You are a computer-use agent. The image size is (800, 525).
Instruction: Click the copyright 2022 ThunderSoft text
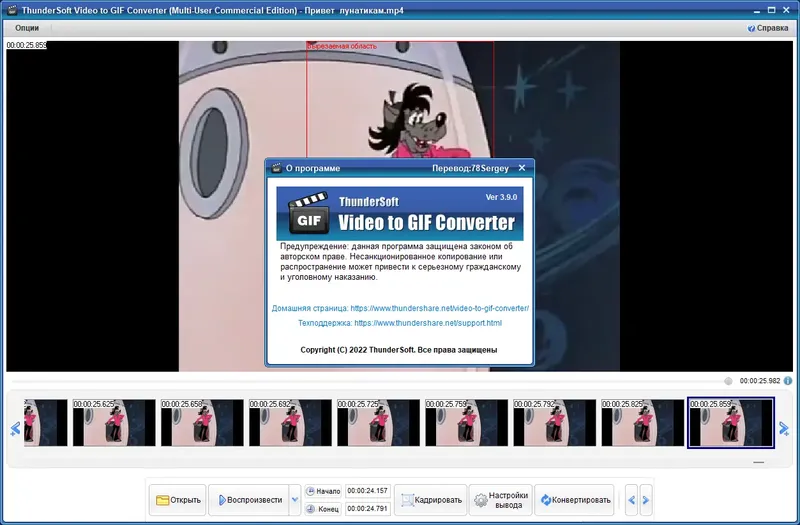click(398, 350)
